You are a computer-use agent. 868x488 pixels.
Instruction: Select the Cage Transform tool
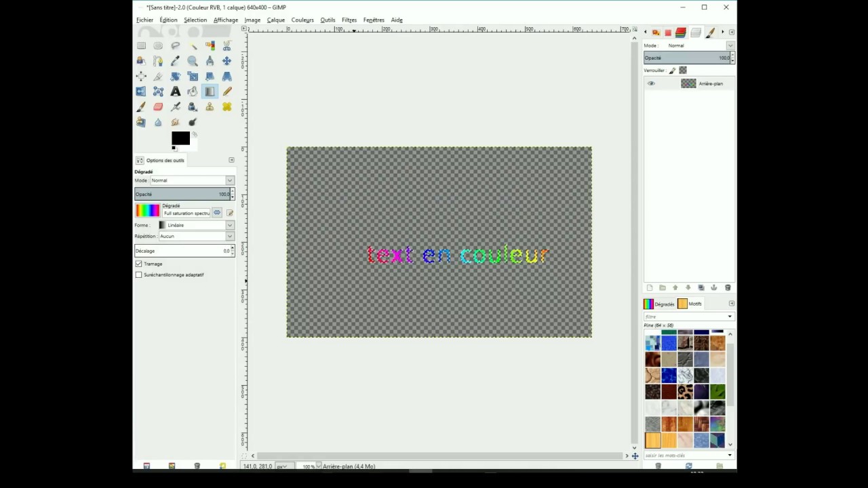coord(158,91)
